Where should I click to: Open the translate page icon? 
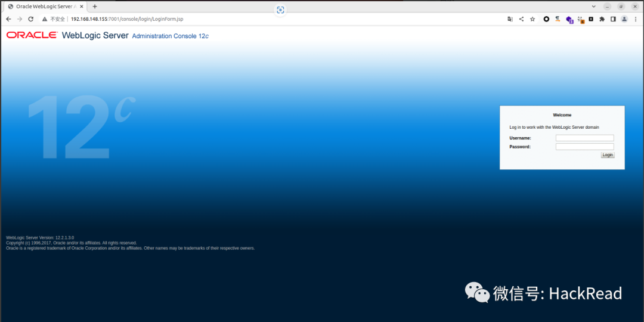(x=510, y=19)
